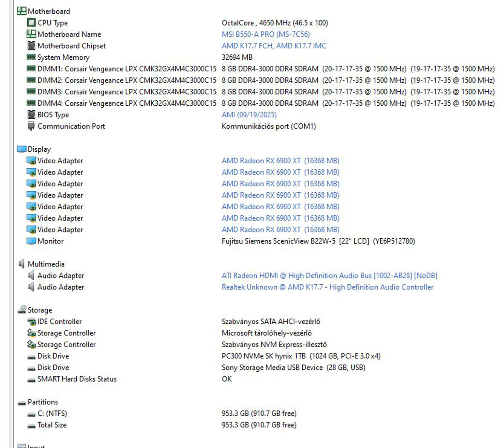Select the Partitions section header
This screenshot has height=448, width=498.
click(43, 402)
